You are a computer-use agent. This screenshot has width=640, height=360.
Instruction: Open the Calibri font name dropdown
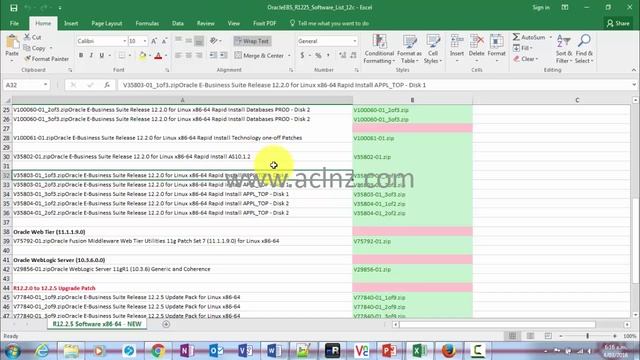(124, 41)
